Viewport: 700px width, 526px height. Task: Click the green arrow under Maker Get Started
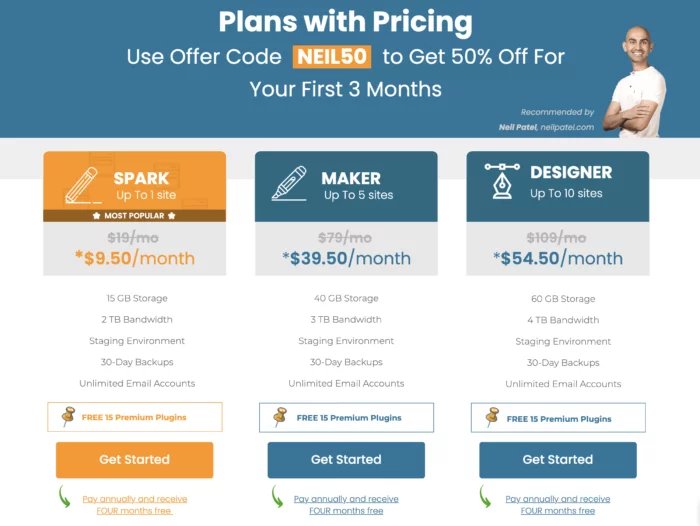click(277, 497)
